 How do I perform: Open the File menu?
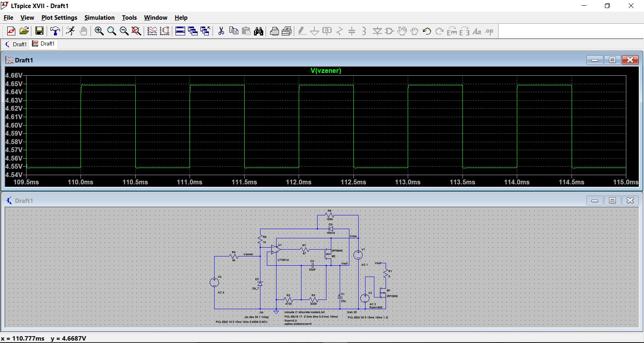(x=8, y=18)
